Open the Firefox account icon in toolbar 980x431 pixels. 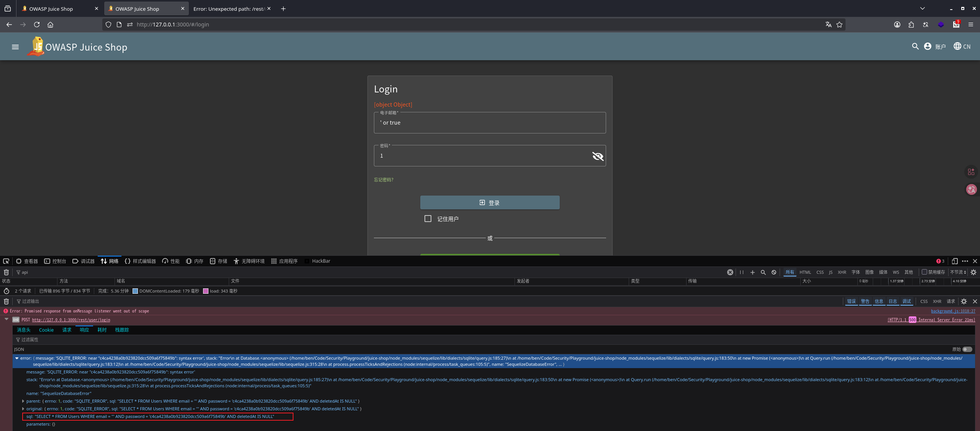897,25
